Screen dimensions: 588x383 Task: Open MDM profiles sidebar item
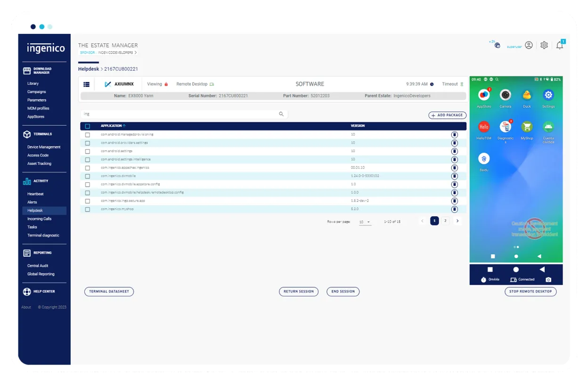38,108
